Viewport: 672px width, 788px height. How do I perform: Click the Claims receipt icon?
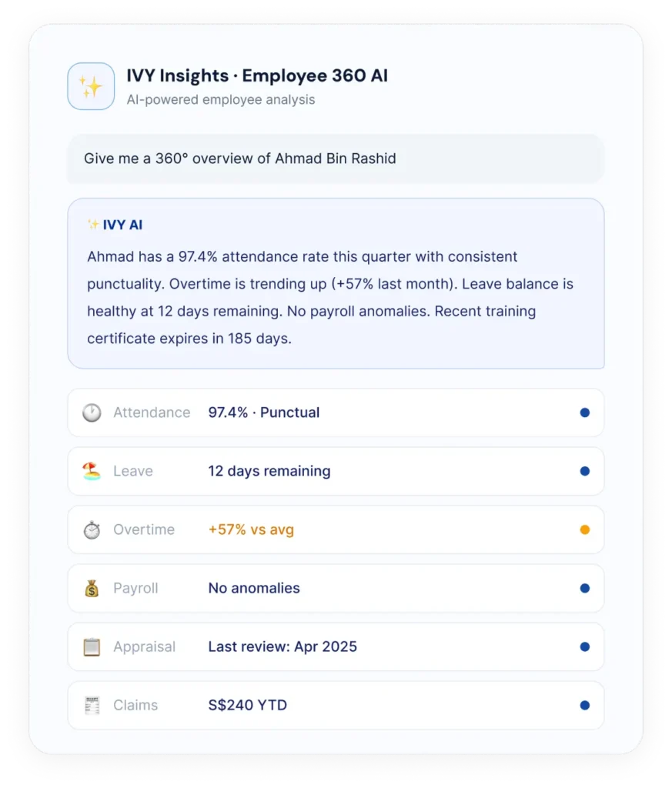[92, 706]
